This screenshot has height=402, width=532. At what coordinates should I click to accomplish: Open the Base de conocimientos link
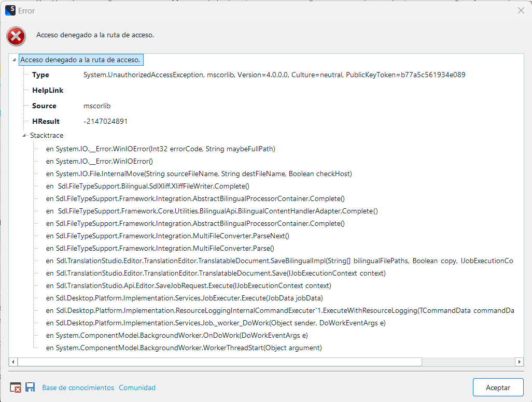coord(78,387)
